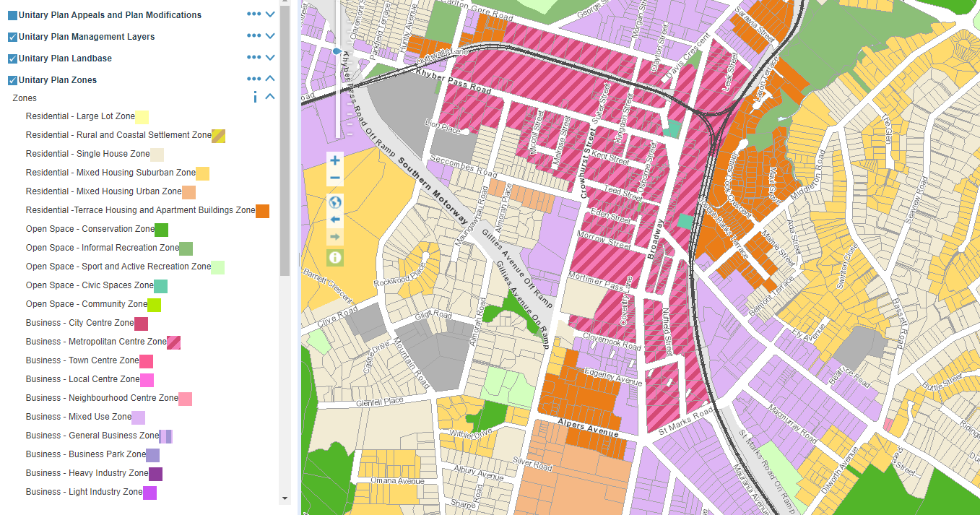Click the Business - City Centre Zone color swatch
Image resolution: width=980 pixels, height=515 pixels.
142,324
